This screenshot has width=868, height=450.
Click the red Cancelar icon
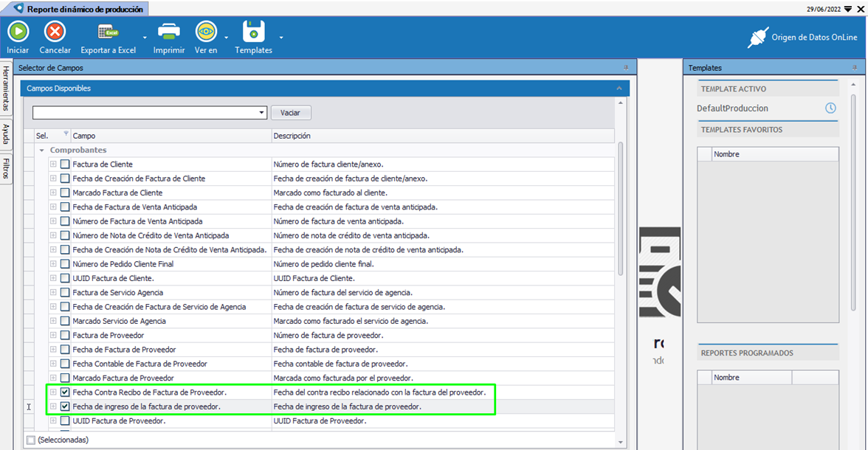tap(55, 32)
